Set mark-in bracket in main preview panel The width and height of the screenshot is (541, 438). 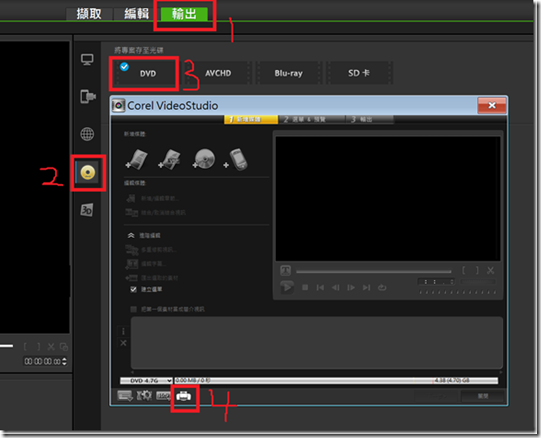[26, 347]
